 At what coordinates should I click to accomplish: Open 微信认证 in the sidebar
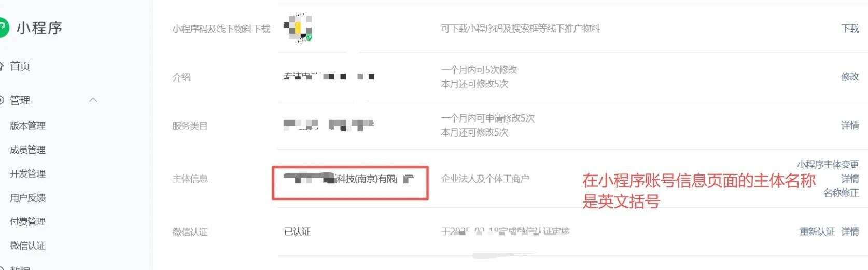[x=27, y=246]
